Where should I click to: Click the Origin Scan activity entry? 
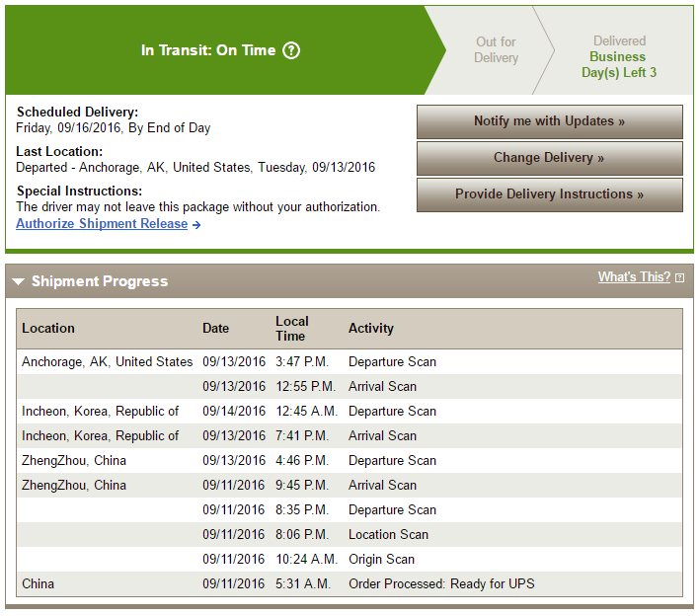[382, 560]
